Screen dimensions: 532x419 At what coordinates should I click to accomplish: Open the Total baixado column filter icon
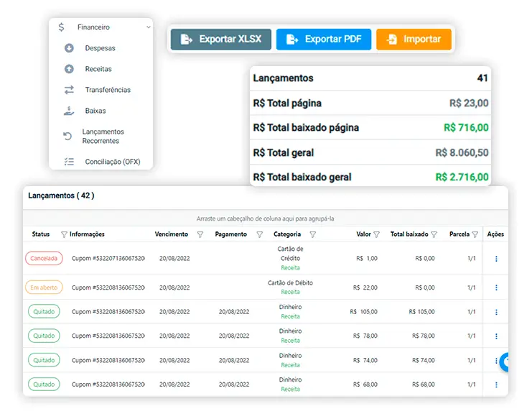434,234
